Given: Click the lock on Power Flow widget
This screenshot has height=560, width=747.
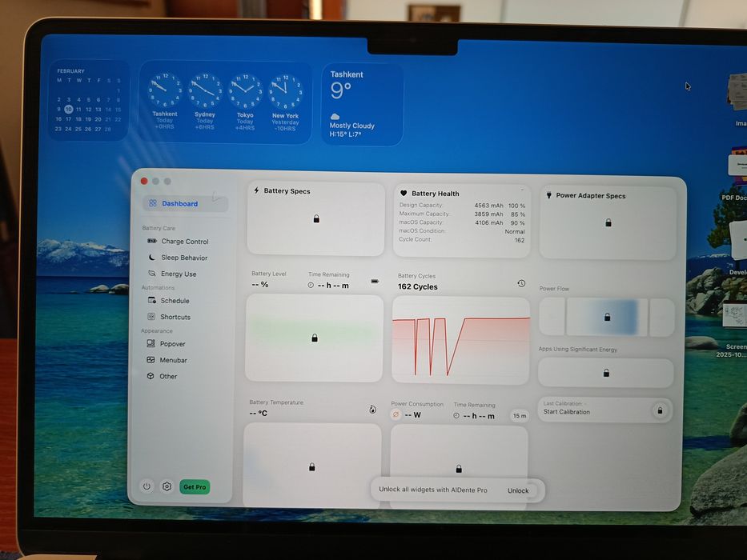Looking at the screenshot, I should pos(607,317).
